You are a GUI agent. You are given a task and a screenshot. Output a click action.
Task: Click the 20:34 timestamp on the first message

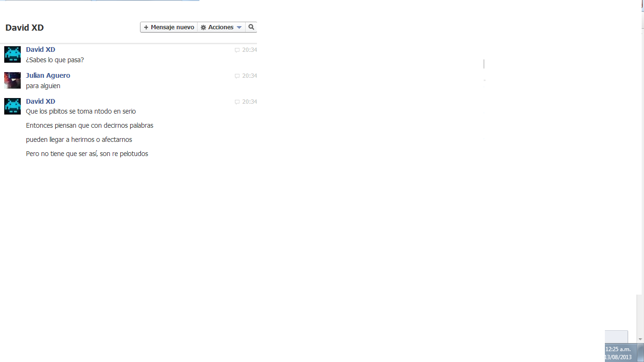249,50
